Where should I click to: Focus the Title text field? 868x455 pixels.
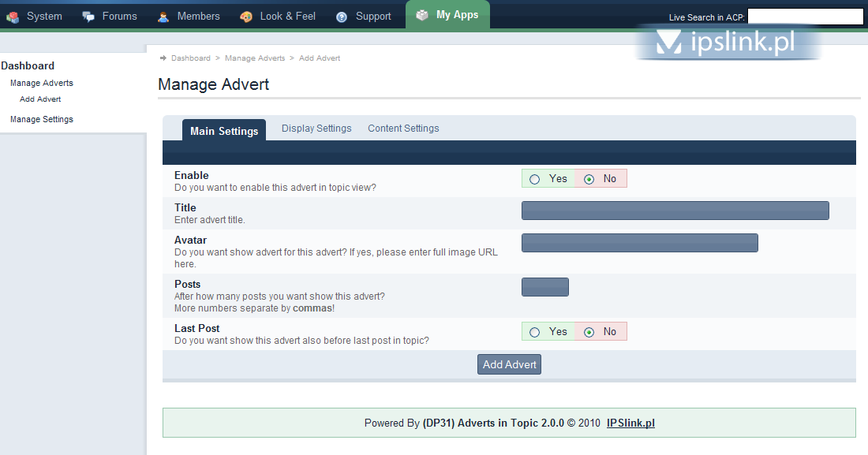pyautogui.click(x=675, y=211)
